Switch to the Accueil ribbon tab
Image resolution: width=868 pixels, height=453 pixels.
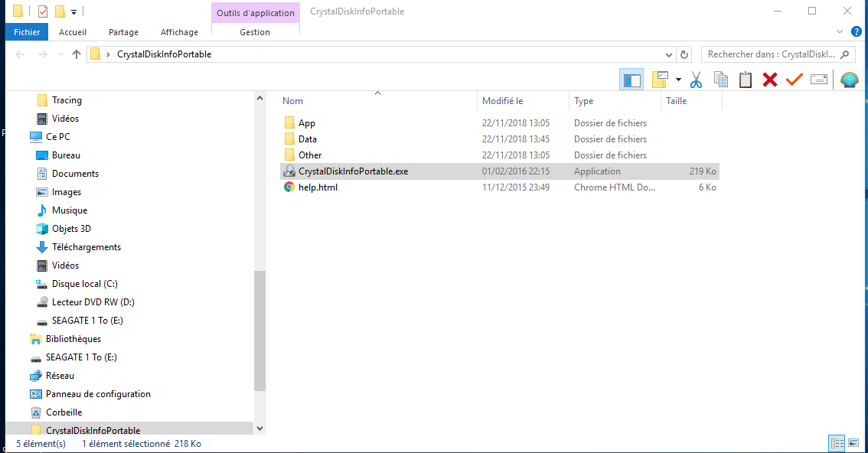[x=73, y=32]
